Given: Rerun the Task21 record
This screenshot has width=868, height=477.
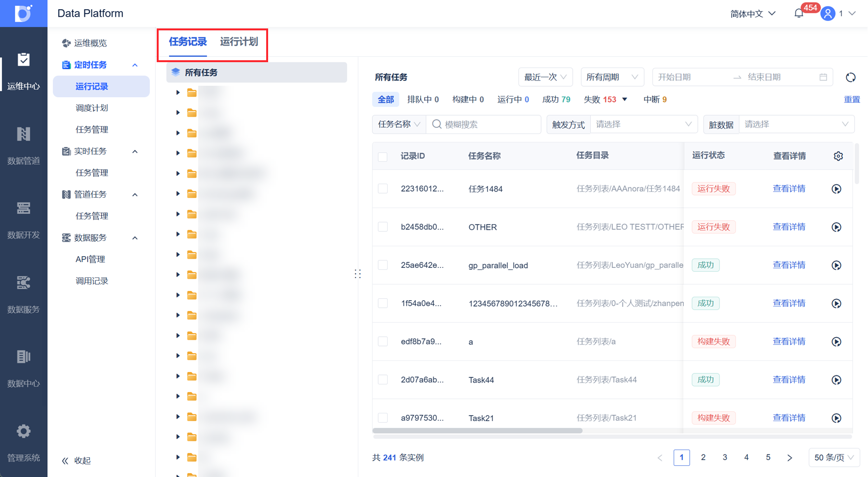Looking at the screenshot, I should tap(837, 418).
